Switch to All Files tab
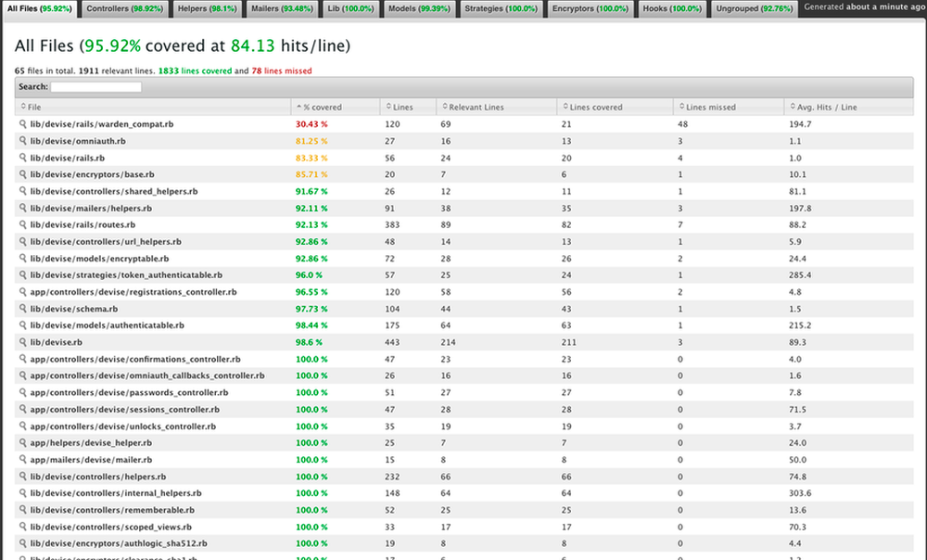The width and height of the screenshot is (927, 560). click(x=40, y=9)
